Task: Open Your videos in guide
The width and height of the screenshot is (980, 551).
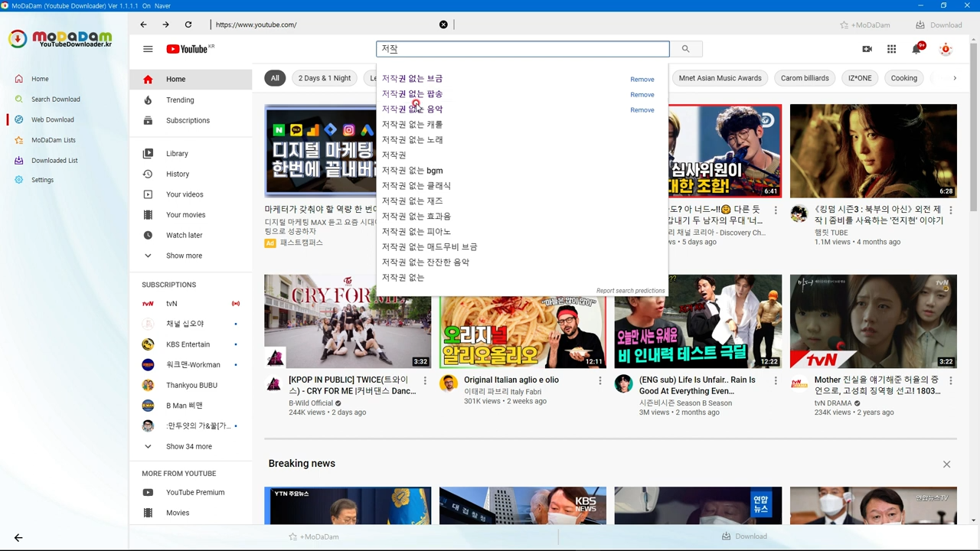Action: [x=191, y=194]
